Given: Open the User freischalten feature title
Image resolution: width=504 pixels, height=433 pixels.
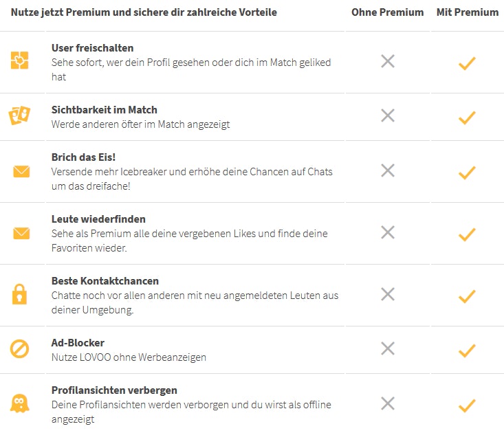Looking at the screenshot, I should click(x=93, y=48).
